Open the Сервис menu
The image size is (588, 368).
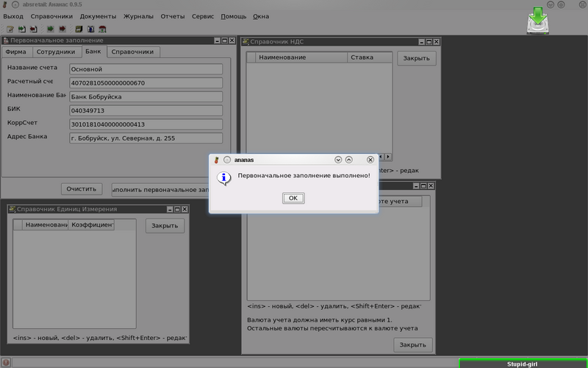205,15
